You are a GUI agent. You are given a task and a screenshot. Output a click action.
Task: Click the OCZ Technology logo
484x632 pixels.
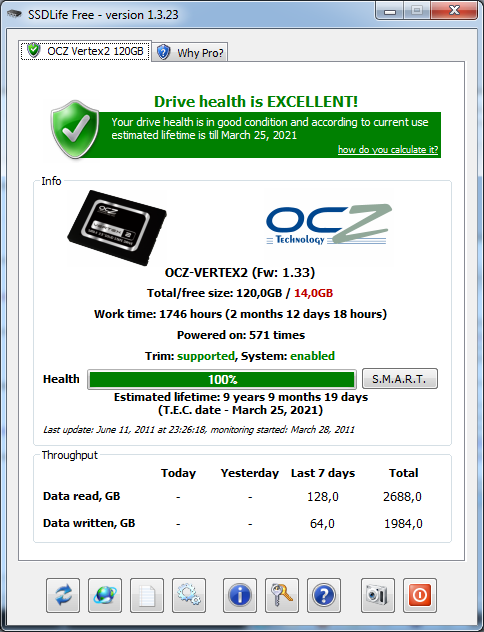[329, 225]
